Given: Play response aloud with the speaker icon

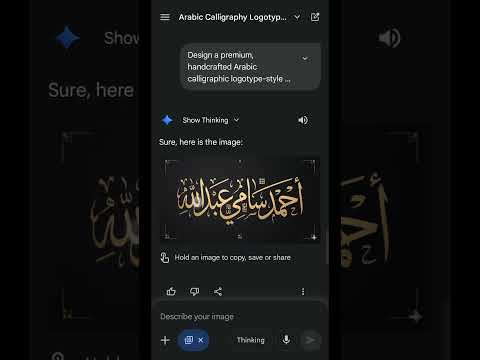Looking at the screenshot, I should (x=303, y=120).
